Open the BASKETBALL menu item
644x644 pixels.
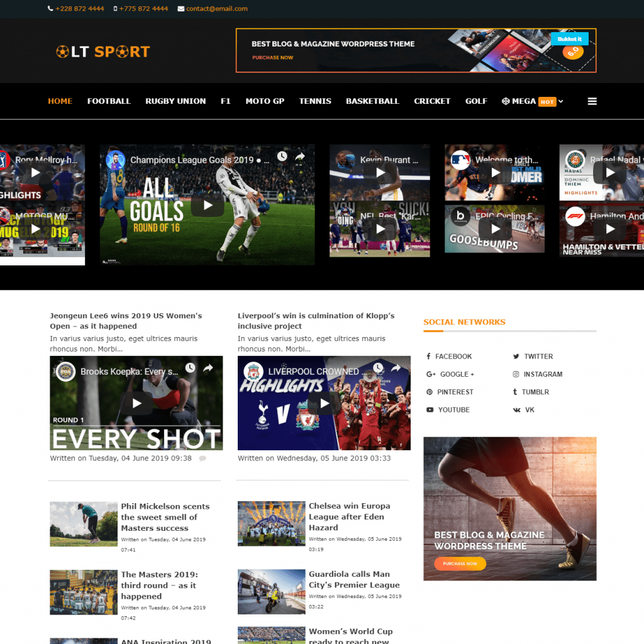(372, 101)
